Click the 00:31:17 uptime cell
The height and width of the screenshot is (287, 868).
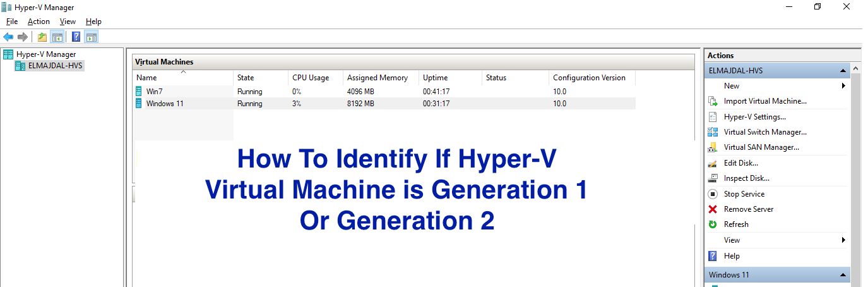point(436,104)
